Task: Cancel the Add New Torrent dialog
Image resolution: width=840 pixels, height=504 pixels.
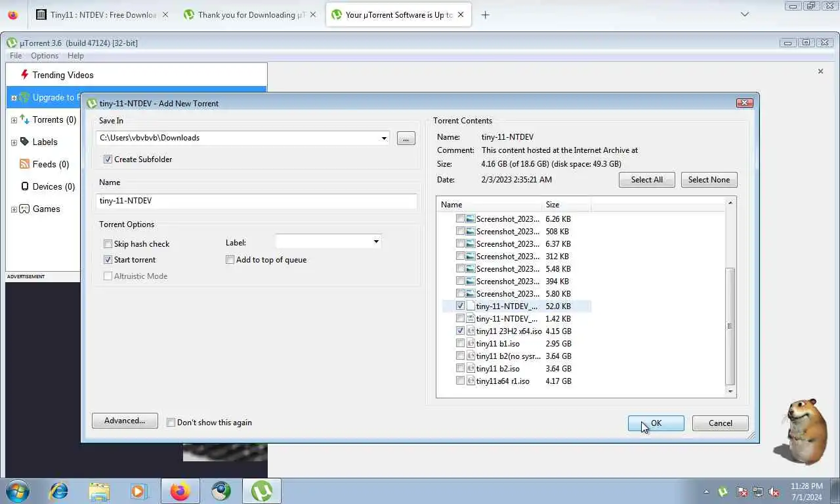Action: [721, 423]
